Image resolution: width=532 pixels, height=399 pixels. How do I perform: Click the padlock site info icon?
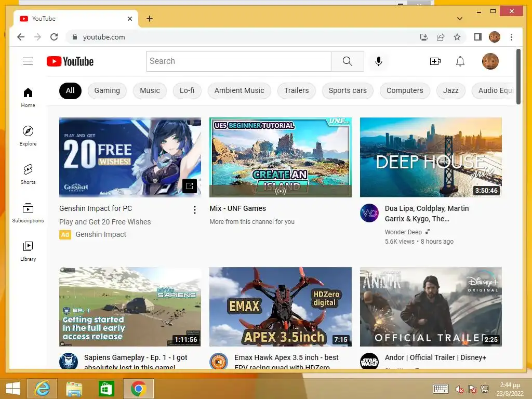(x=75, y=37)
